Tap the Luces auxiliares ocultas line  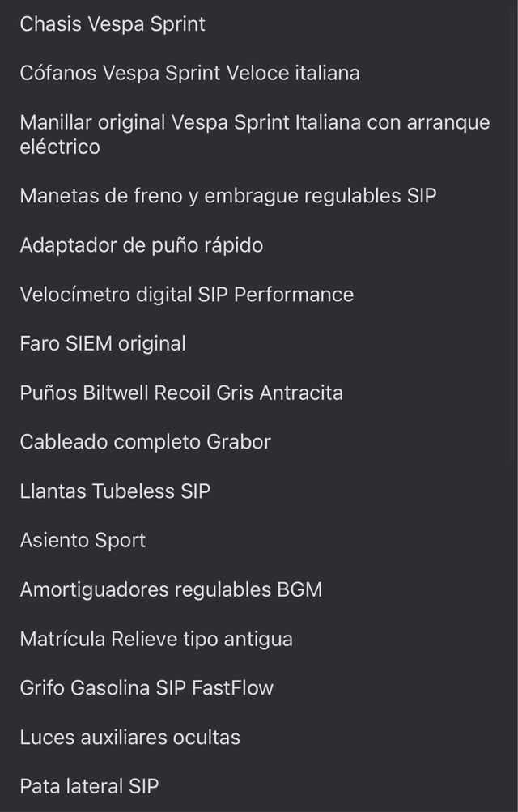click(x=129, y=738)
